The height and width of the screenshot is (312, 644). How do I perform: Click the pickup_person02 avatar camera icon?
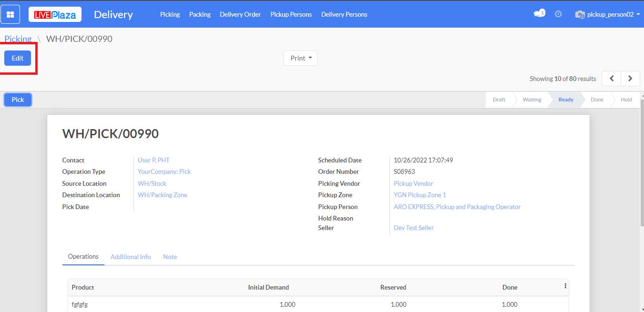click(x=580, y=14)
